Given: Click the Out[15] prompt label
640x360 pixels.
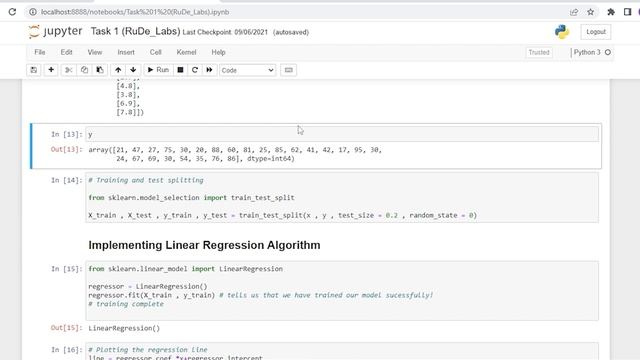Looking at the screenshot, I should coord(66,328).
